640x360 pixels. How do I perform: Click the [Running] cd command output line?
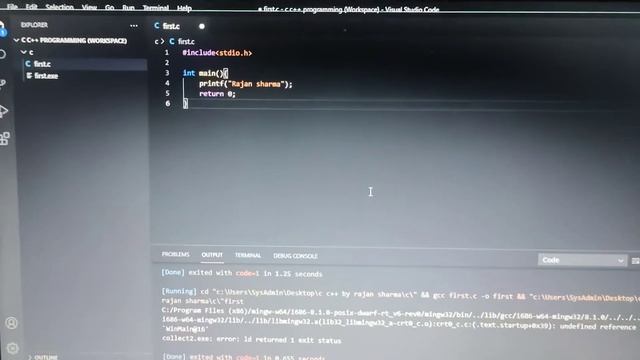(x=400, y=296)
